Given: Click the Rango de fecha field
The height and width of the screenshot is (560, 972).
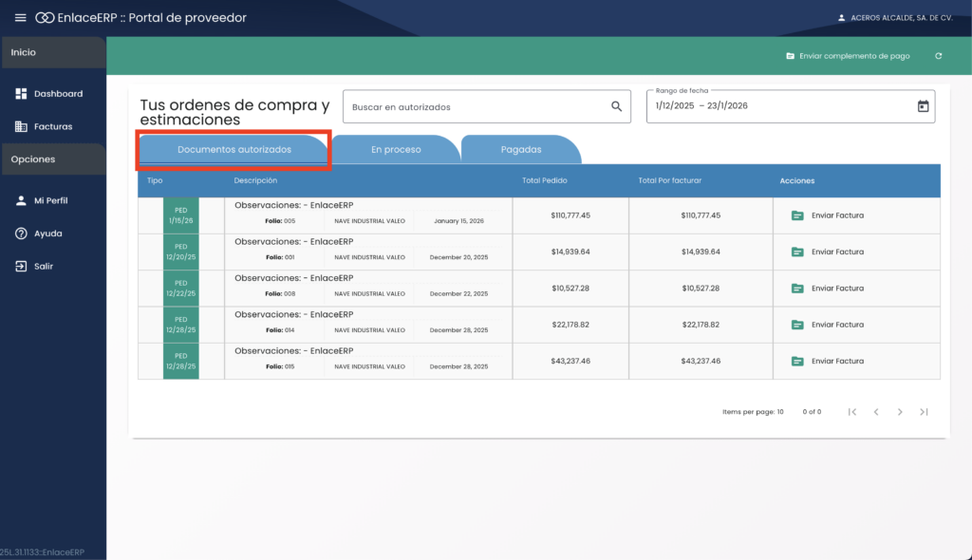Looking at the screenshot, I should tap(791, 106).
